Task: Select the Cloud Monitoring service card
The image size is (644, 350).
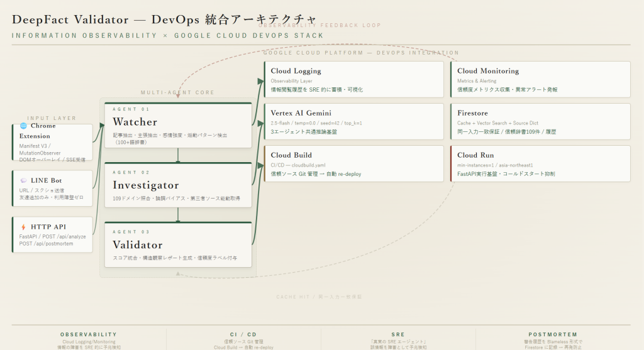Action: pos(540,79)
